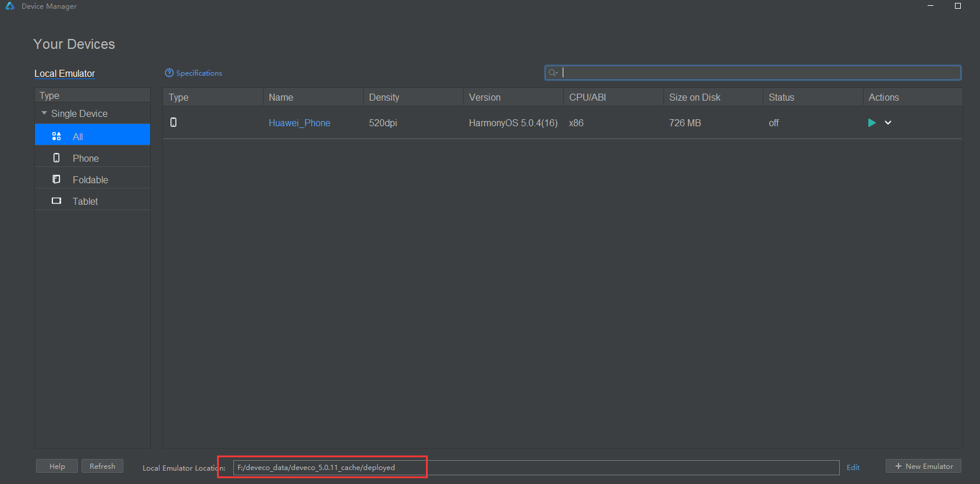Image resolution: width=980 pixels, height=484 pixels.
Task: Click the Specifications help circle icon
Action: 169,73
